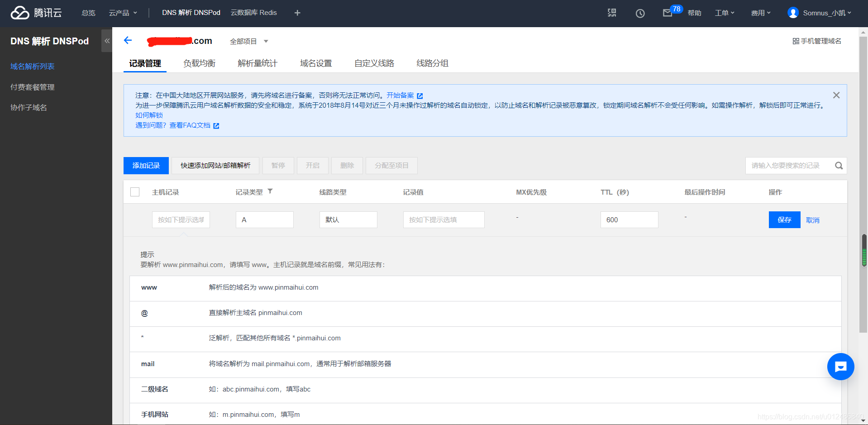Go to 付费套餐管理 in sidebar
The image size is (868, 425).
[33, 87]
